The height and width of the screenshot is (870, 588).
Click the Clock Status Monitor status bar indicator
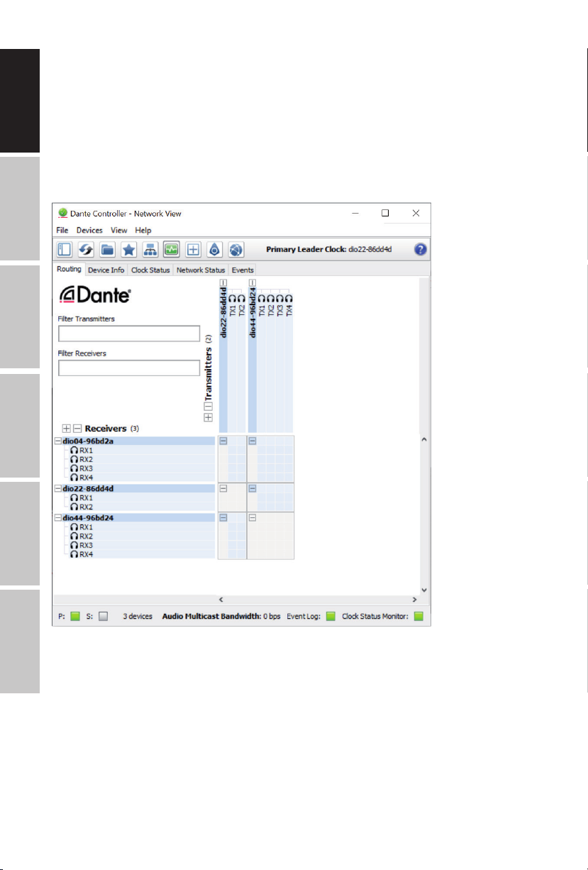pos(418,617)
